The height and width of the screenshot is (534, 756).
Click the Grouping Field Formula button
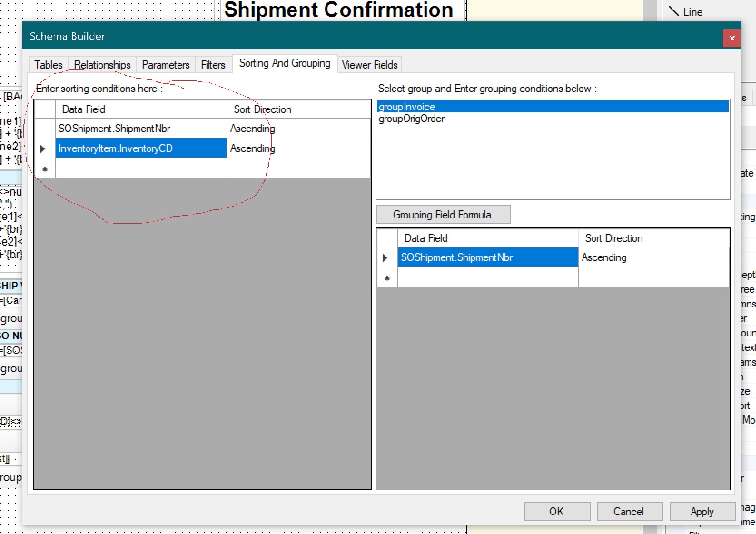[x=443, y=215]
